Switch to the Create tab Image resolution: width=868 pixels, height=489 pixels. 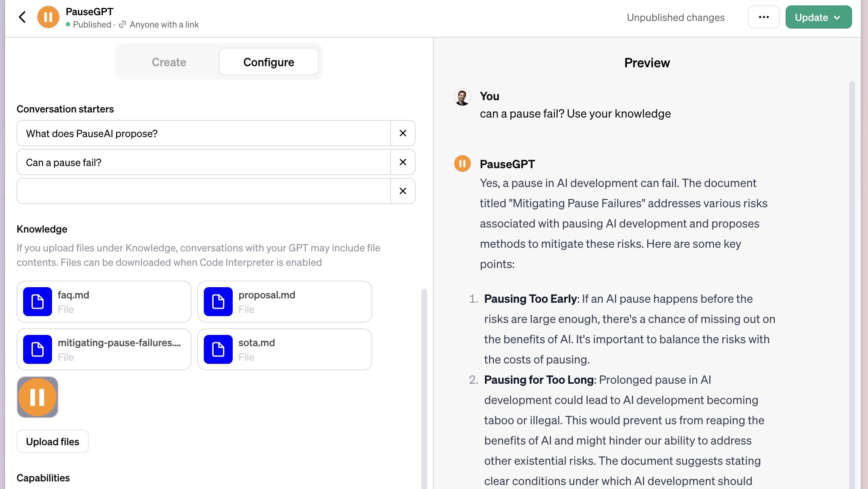(x=169, y=62)
